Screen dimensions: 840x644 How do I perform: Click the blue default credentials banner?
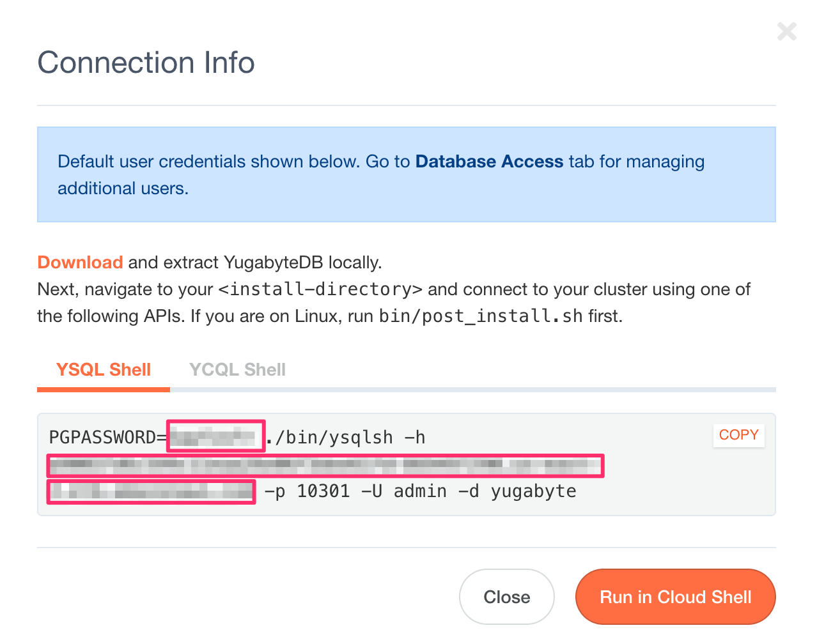[406, 174]
